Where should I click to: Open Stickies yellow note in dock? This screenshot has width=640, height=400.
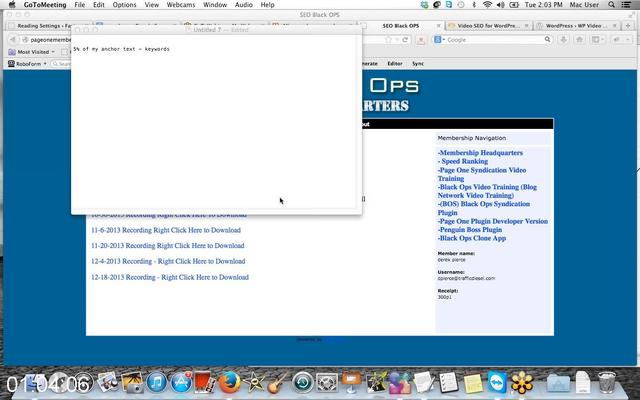(473, 384)
